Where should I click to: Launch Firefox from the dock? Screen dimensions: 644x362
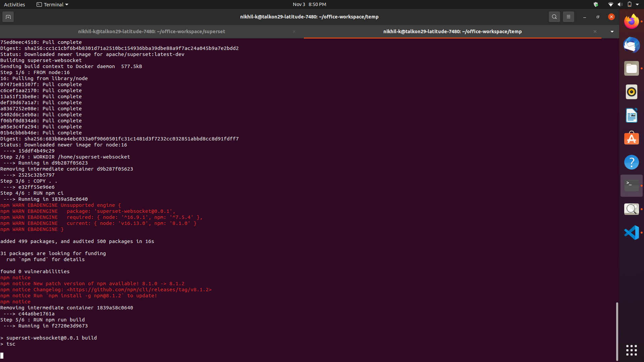[631, 22]
